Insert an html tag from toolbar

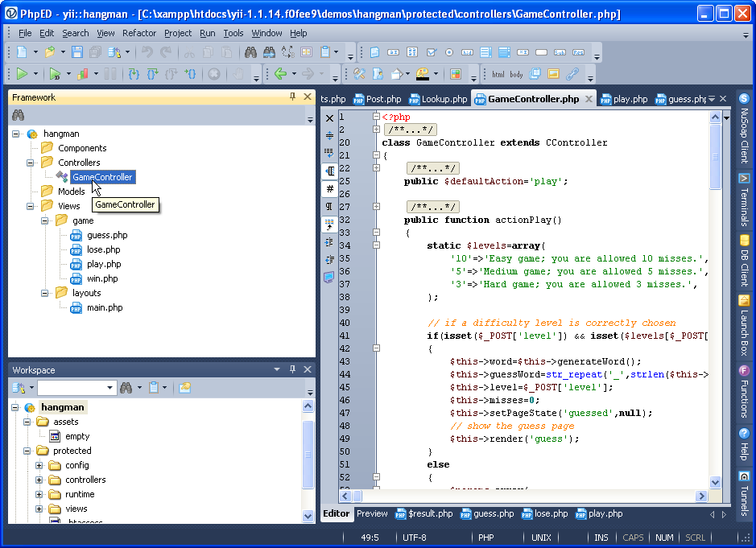[498, 74]
